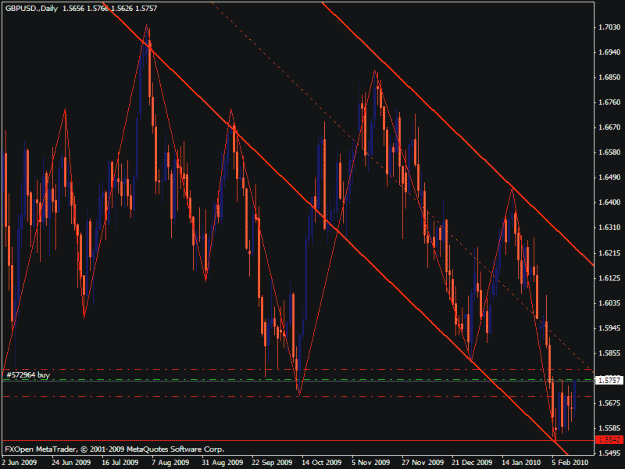Viewport: 625px width, 469px height.
Task: Click the 7 Aug 2009 date label
Action: tap(170, 462)
